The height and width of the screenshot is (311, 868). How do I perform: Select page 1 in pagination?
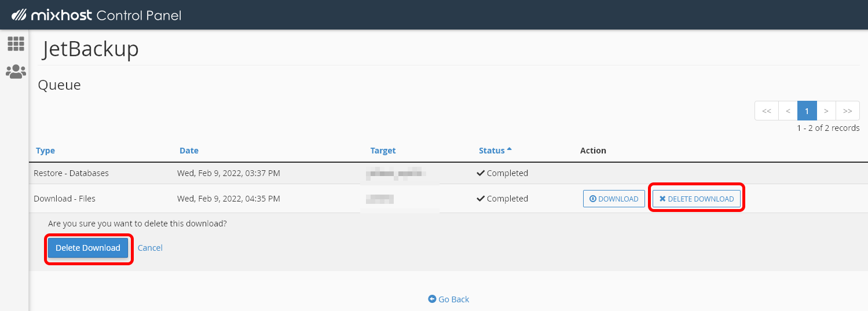point(807,111)
